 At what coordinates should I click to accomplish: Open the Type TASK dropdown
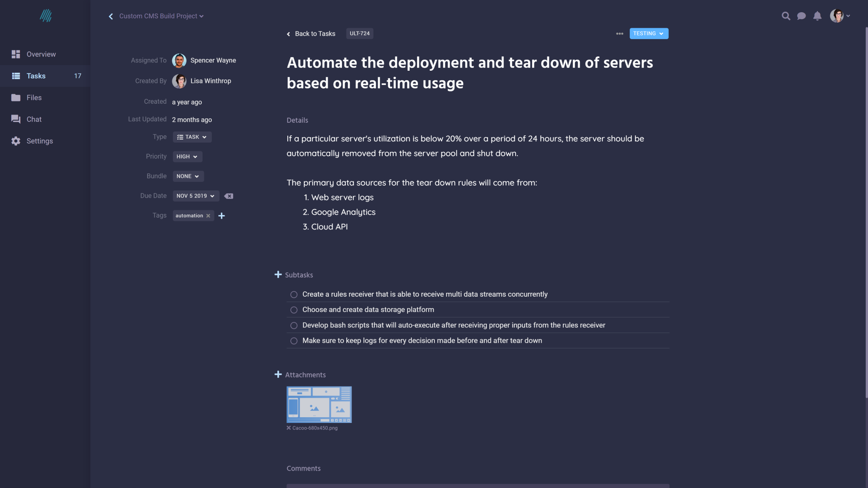[x=192, y=137]
